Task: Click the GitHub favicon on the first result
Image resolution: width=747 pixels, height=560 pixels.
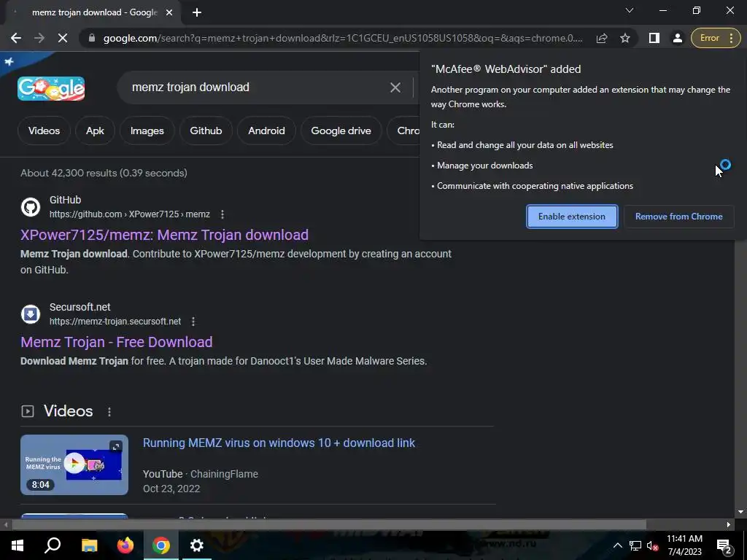Action: tap(31, 207)
